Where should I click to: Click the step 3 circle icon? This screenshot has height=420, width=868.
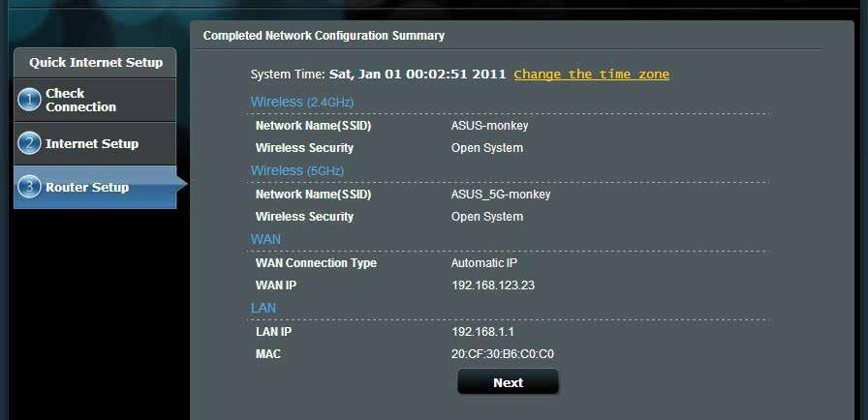(29, 188)
